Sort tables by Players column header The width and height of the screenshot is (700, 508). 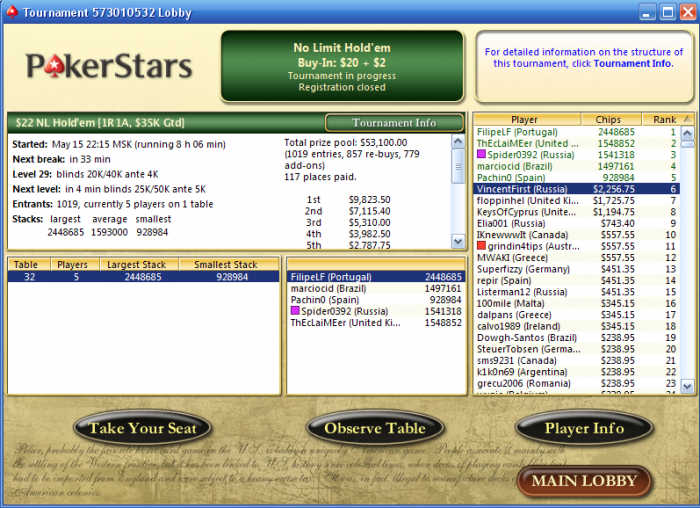[75, 264]
